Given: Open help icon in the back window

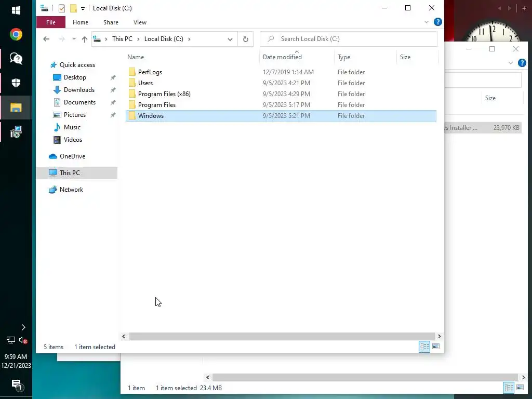Looking at the screenshot, I should [522, 63].
